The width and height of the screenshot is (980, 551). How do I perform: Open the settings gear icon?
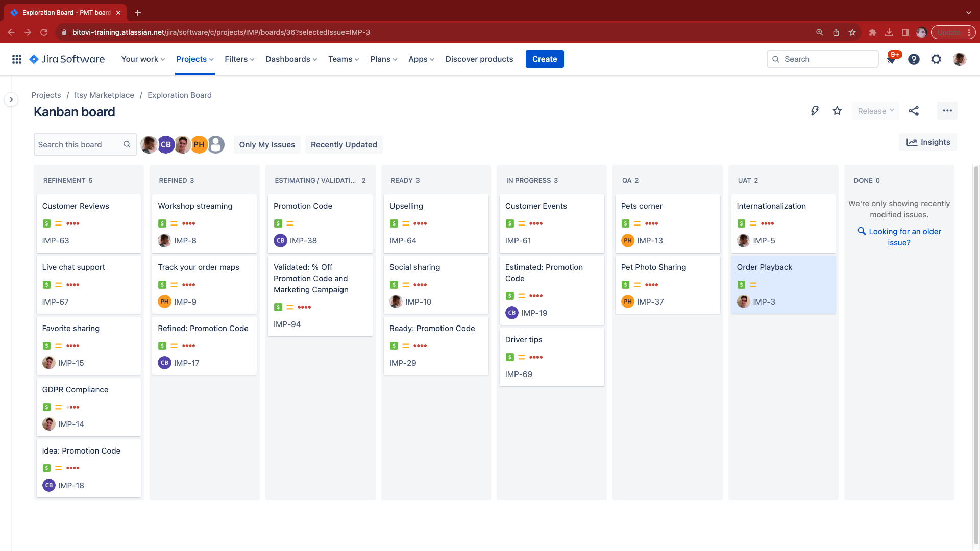(936, 59)
